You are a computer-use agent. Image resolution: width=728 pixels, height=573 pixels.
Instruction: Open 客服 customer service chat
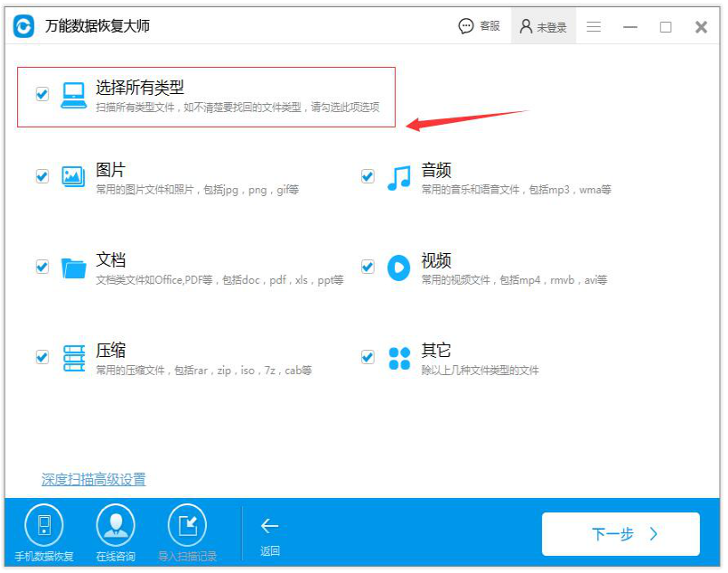[478, 25]
